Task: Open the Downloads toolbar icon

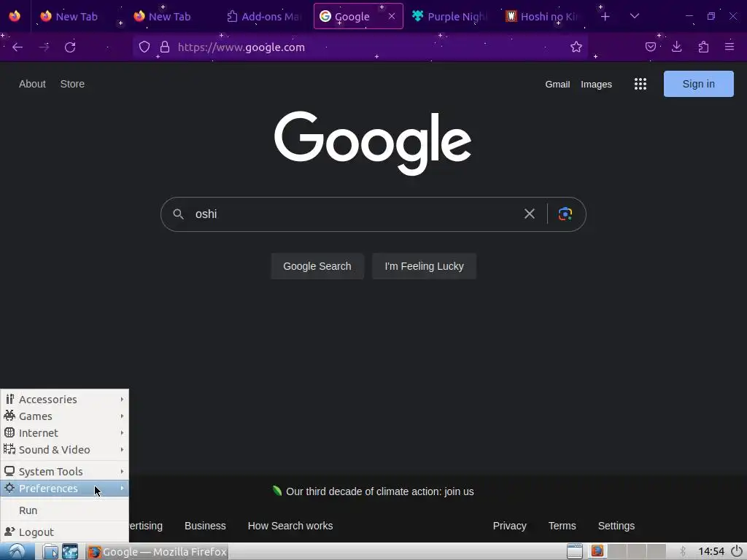Action: pos(676,47)
